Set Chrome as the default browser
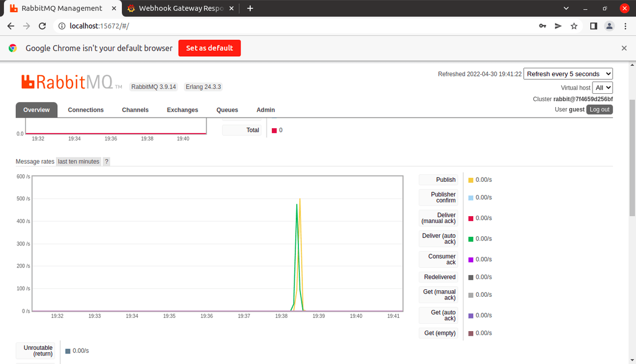This screenshot has width=636, height=364. click(210, 48)
